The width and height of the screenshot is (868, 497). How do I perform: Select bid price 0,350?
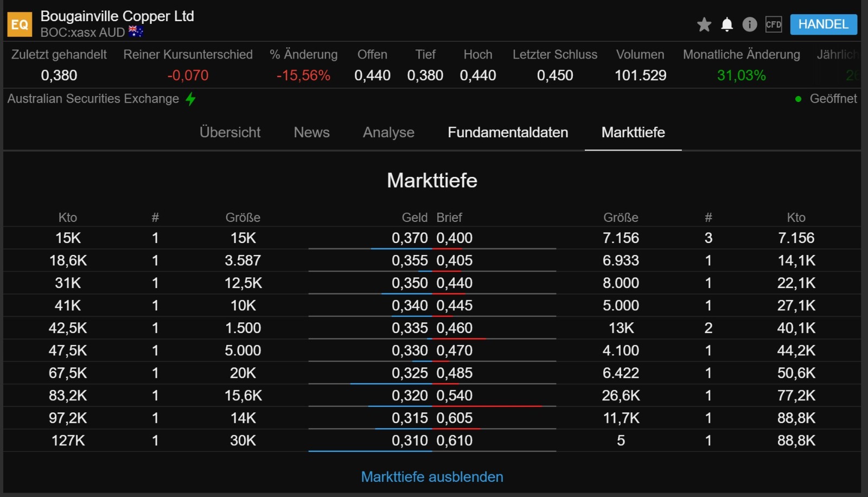[x=410, y=283]
